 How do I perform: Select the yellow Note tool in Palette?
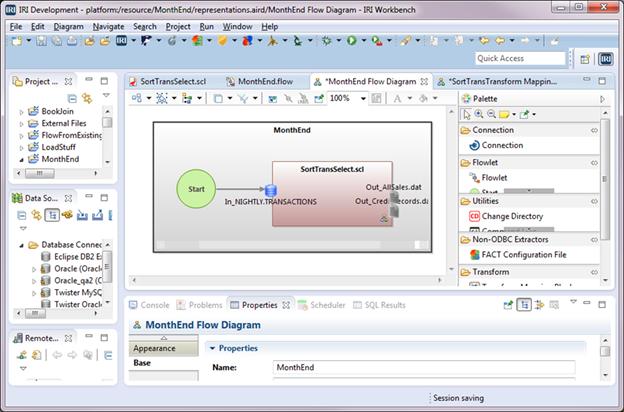[504, 115]
